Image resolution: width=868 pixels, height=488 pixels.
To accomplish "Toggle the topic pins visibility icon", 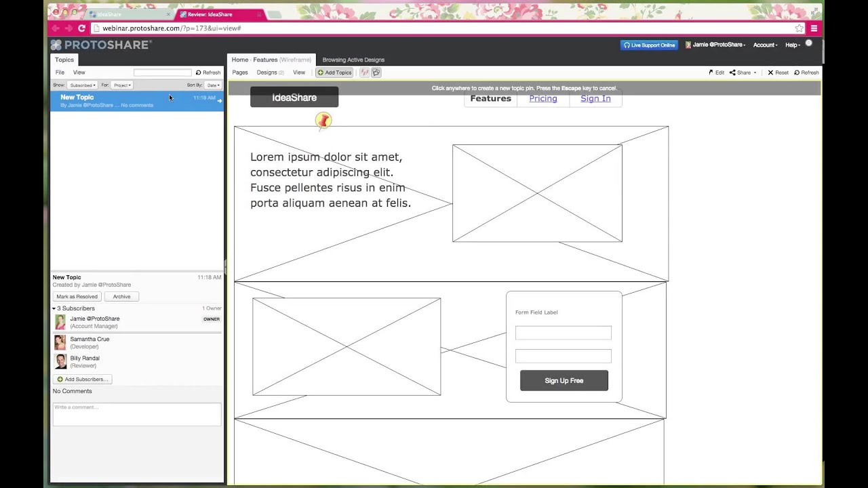I will pos(364,73).
